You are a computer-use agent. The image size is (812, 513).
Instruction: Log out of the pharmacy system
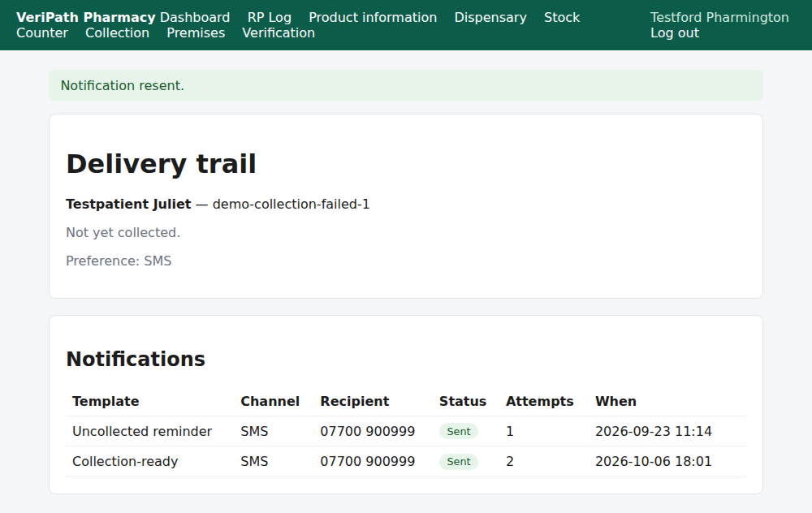click(675, 32)
